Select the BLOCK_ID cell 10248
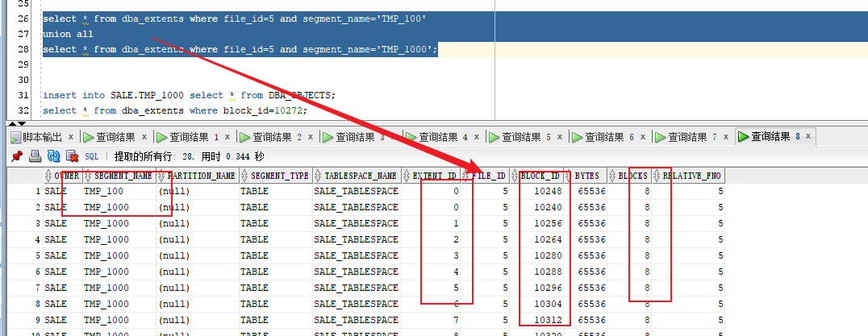The height and width of the screenshot is (336, 868). (x=537, y=191)
